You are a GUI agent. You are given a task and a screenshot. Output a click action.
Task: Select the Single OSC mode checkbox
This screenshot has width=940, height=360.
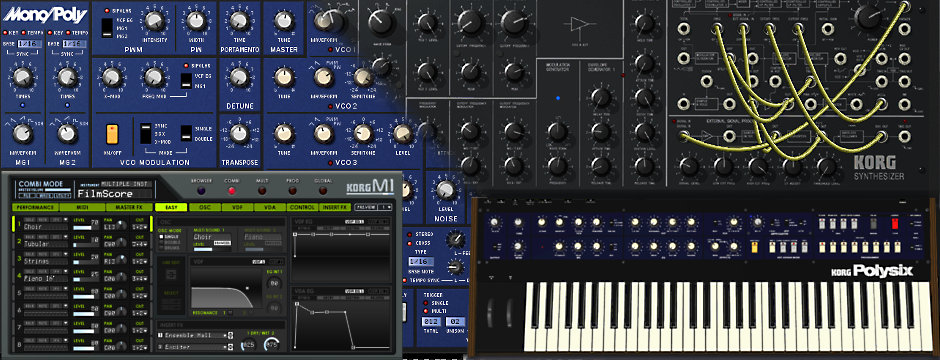pyautogui.click(x=161, y=236)
